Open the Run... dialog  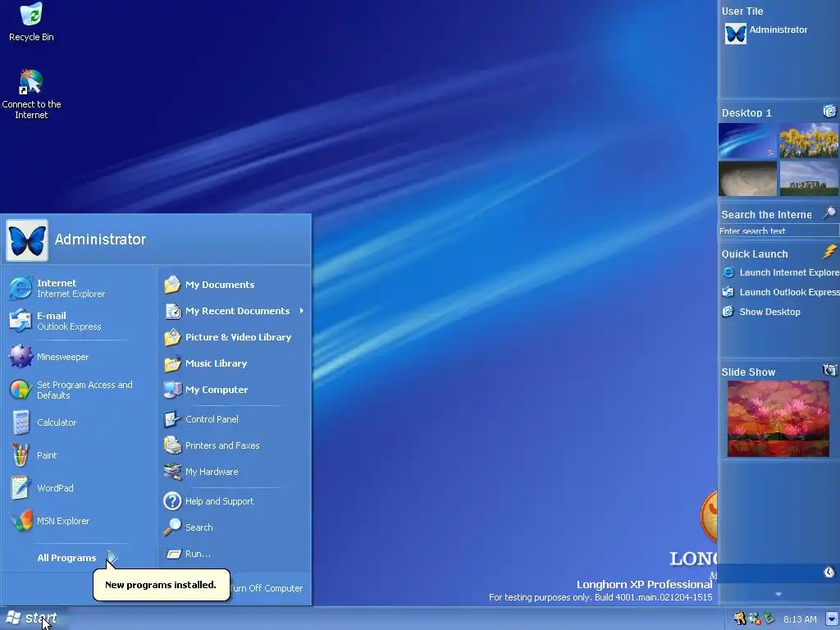coord(188,554)
